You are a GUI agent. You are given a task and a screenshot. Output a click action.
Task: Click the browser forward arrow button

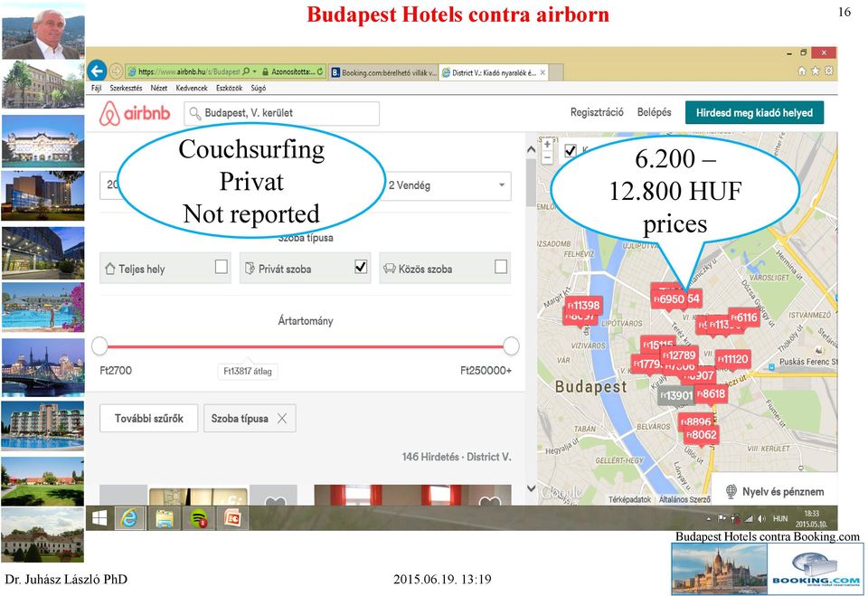pos(116,71)
